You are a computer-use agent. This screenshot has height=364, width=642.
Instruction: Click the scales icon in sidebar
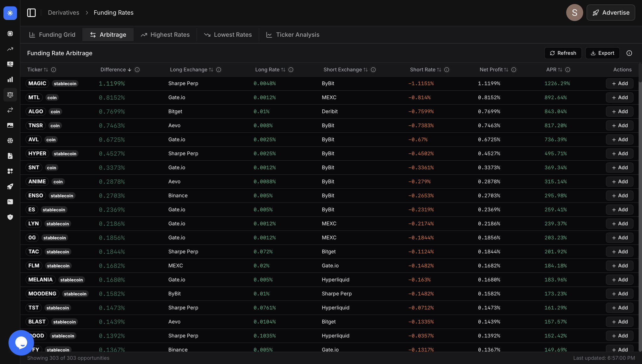(10, 95)
